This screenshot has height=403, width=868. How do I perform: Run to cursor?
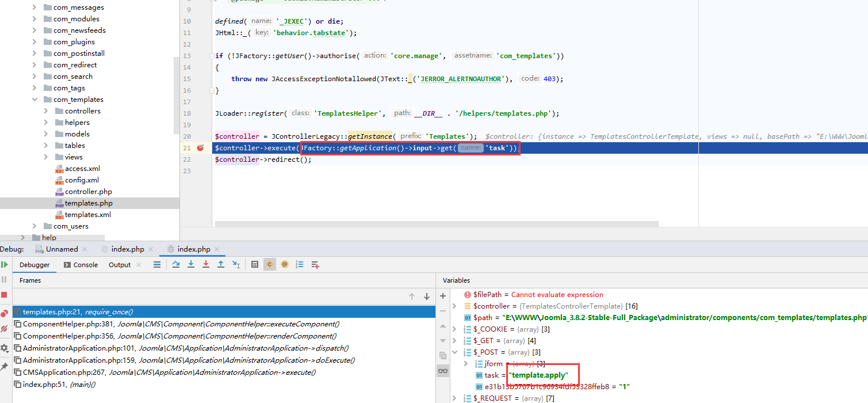point(236,264)
